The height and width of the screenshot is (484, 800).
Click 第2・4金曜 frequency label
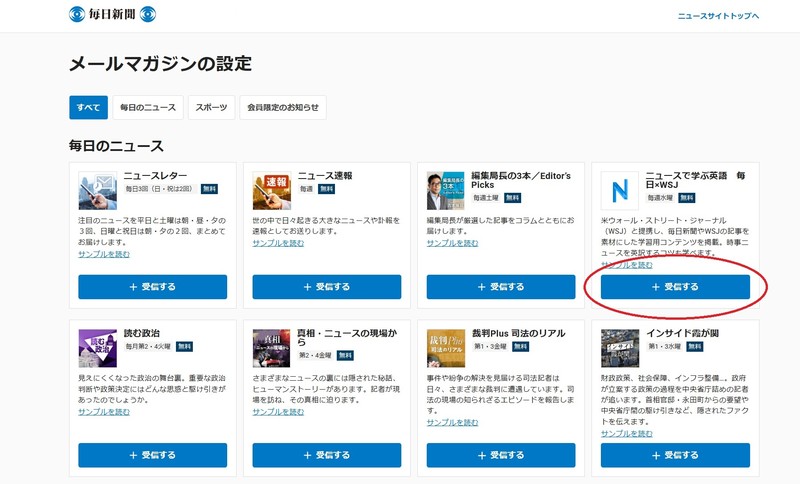coord(315,355)
